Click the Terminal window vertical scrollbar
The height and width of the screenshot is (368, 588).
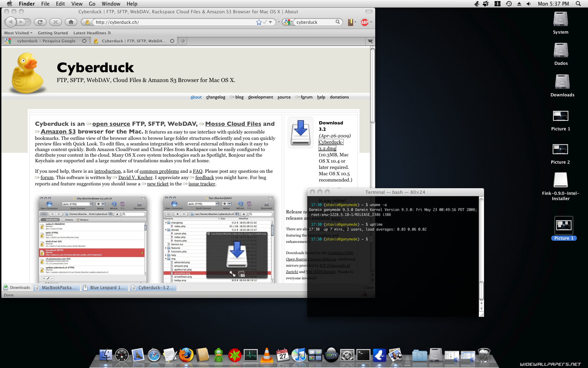click(481, 291)
